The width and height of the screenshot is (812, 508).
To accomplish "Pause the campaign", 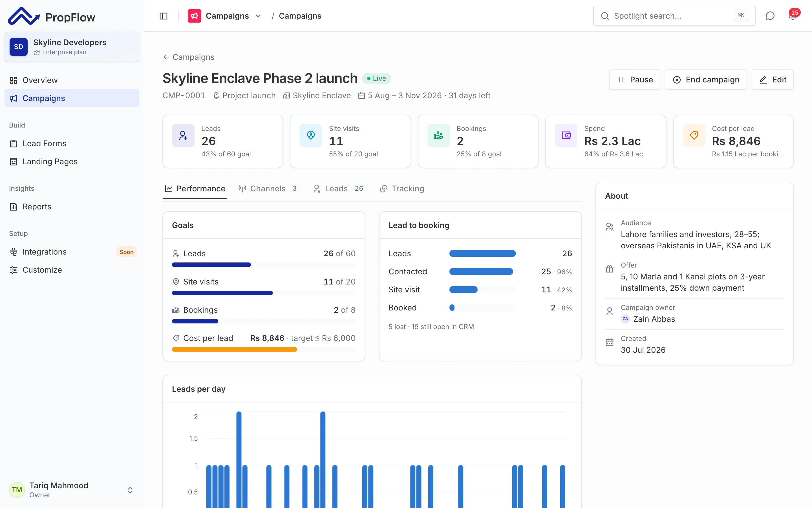I will pos(634,80).
